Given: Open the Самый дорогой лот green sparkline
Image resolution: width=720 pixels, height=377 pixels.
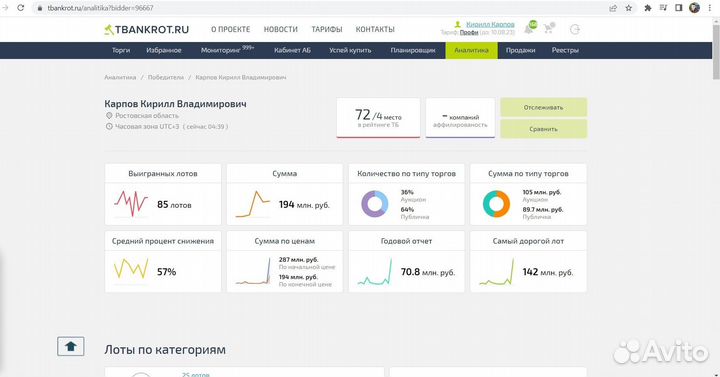Looking at the screenshot, I should [496, 271].
